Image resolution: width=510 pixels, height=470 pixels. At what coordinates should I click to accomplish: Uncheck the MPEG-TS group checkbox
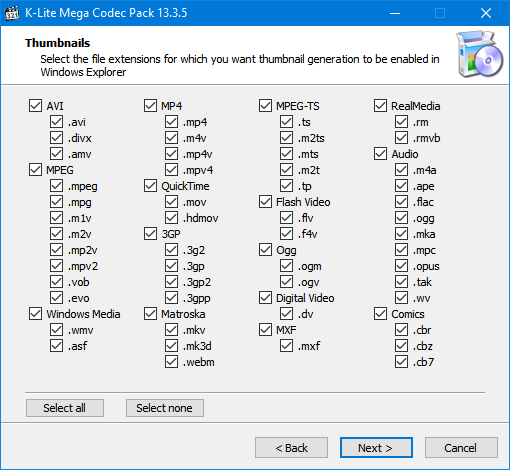click(x=265, y=106)
